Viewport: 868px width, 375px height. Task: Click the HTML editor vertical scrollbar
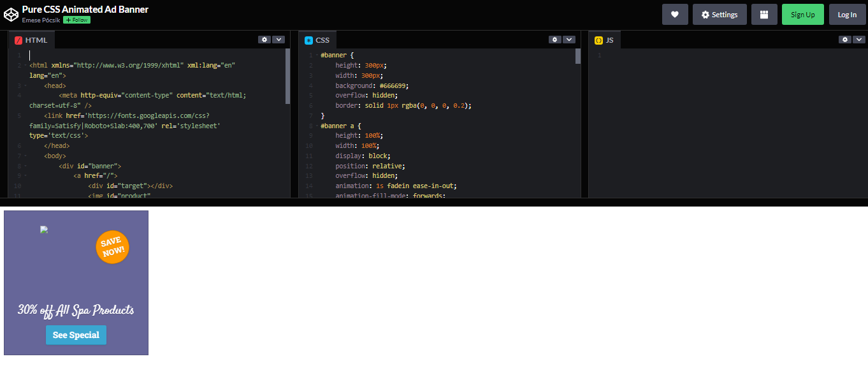(287, 77)
